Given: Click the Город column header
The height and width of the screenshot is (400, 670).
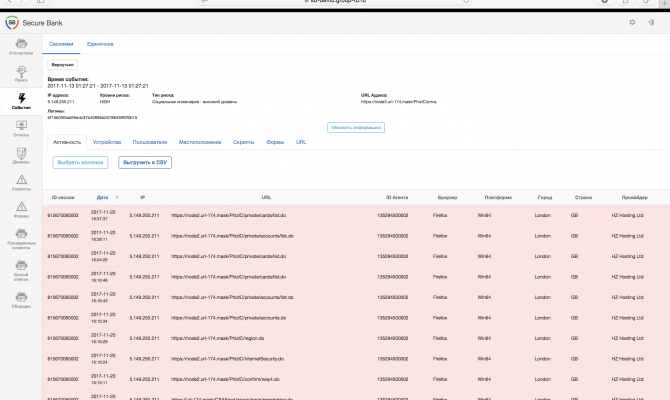Looking at the screenshot, I should 545,197.
